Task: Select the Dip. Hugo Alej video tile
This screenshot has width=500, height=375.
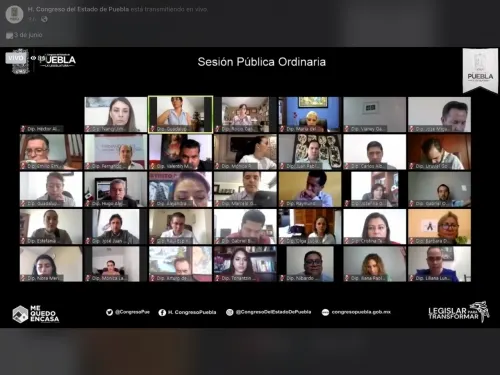Action: 116,189
